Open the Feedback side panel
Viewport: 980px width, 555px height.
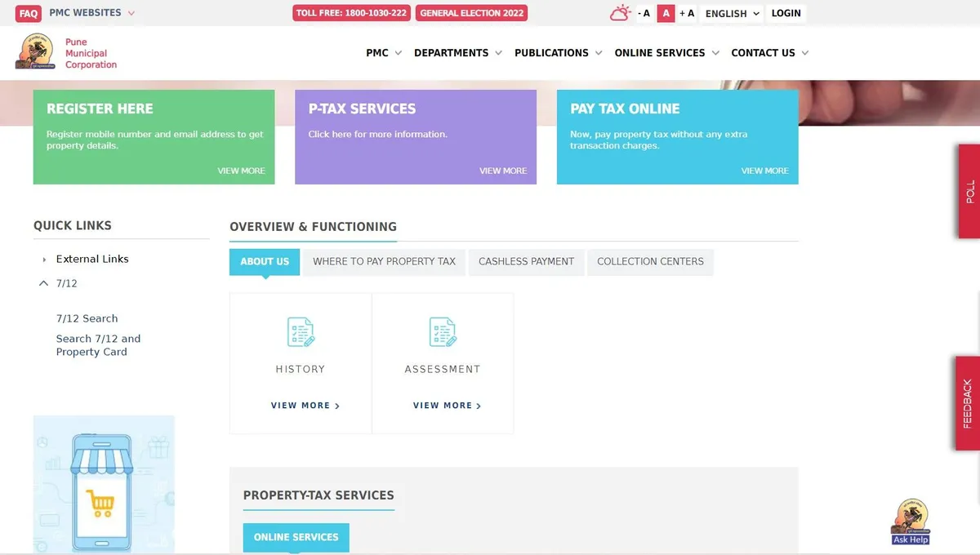(968, 403)
